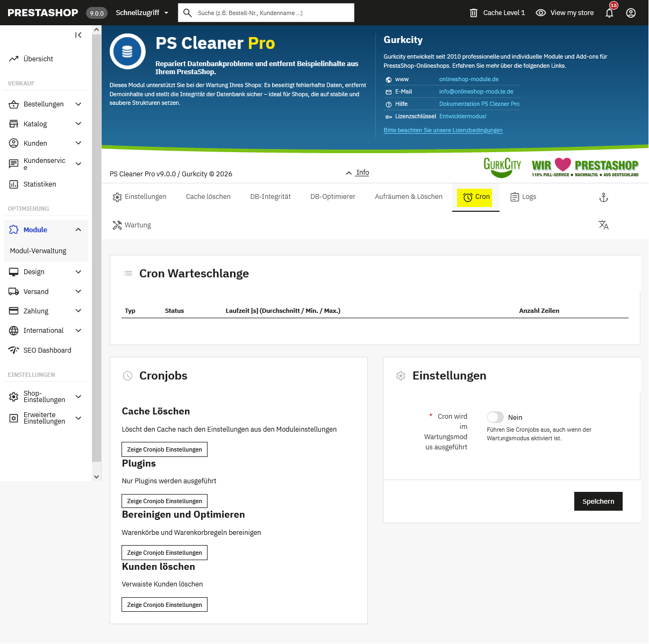Click the Kunden person icon
Screen dimensions: 649x644
[14, 144]
